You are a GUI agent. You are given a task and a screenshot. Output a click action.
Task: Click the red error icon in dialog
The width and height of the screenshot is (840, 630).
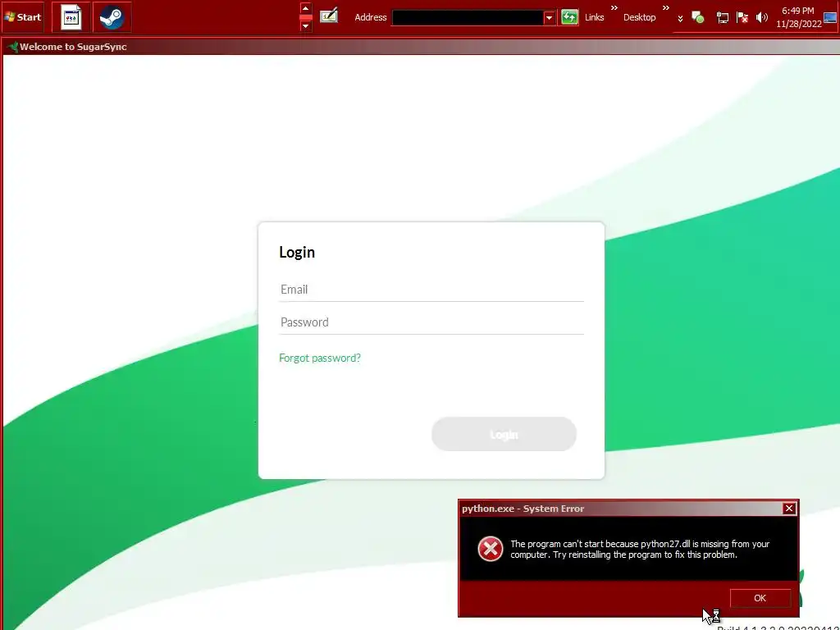pos(490,549)
